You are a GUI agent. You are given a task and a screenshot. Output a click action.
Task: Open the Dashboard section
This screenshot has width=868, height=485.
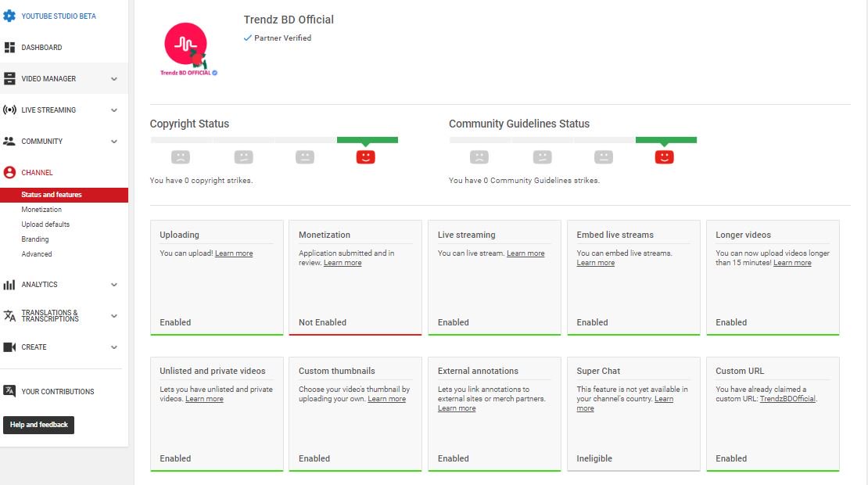[x=41, y=48]
